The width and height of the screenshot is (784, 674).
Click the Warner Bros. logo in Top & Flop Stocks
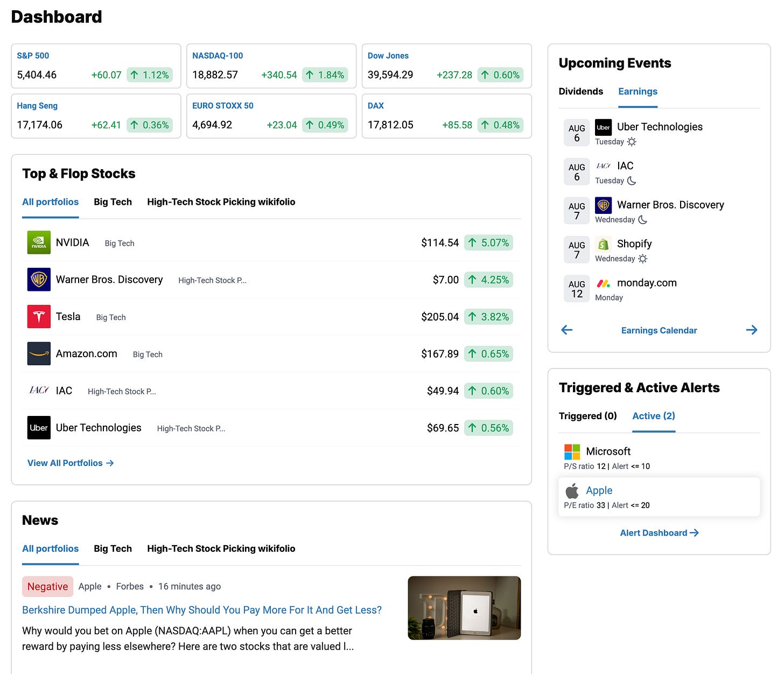coord(39,280)
